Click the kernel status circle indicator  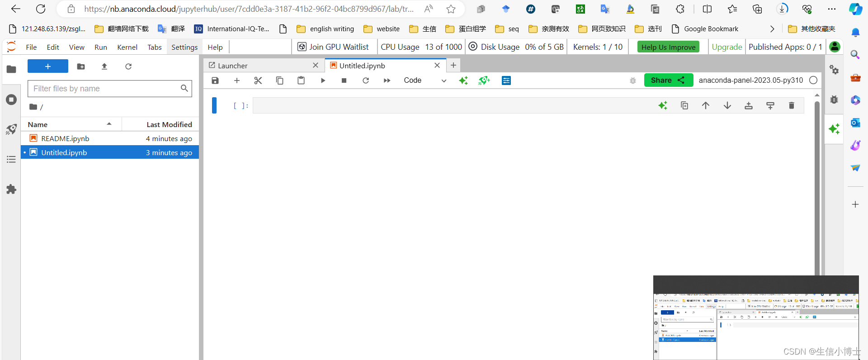click(x=813, y=80)
